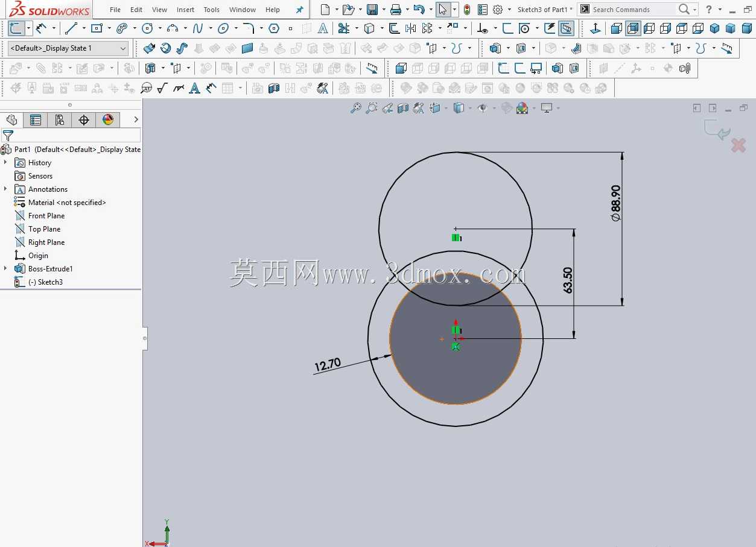The image size is (756, 547).
Task: Expand FeatureManager tabs with right chevron
Action: point(136,119)
